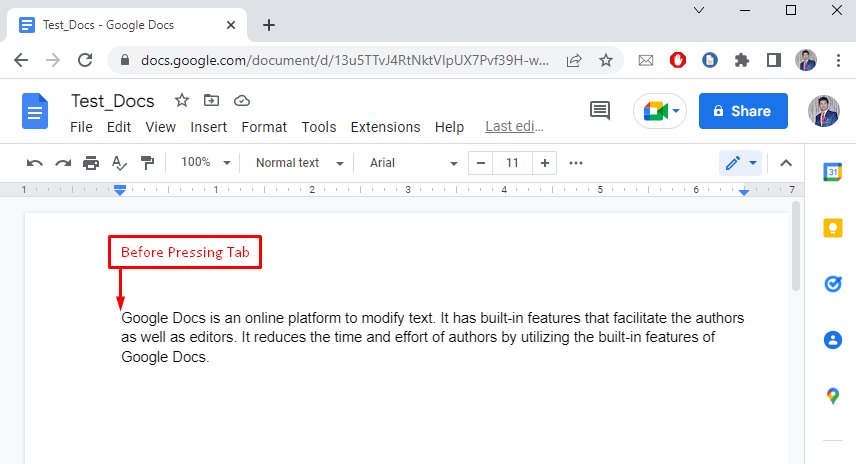Open the Format menu
The image size is (856, 464).
tap(264, 127)
